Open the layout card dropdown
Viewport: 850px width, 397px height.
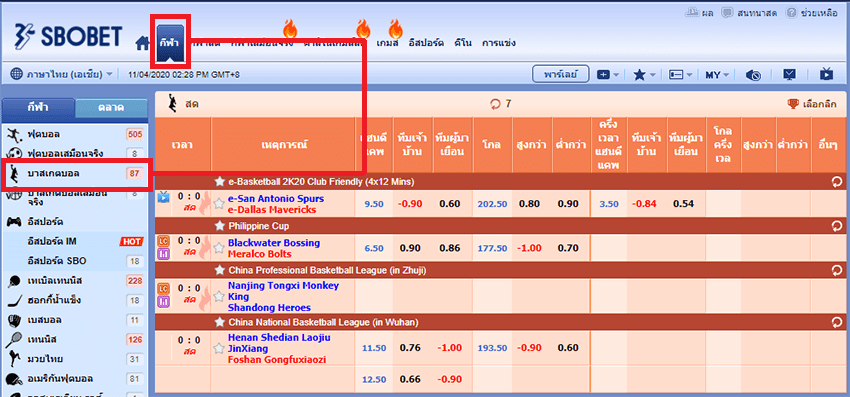[x=680, y=75]
